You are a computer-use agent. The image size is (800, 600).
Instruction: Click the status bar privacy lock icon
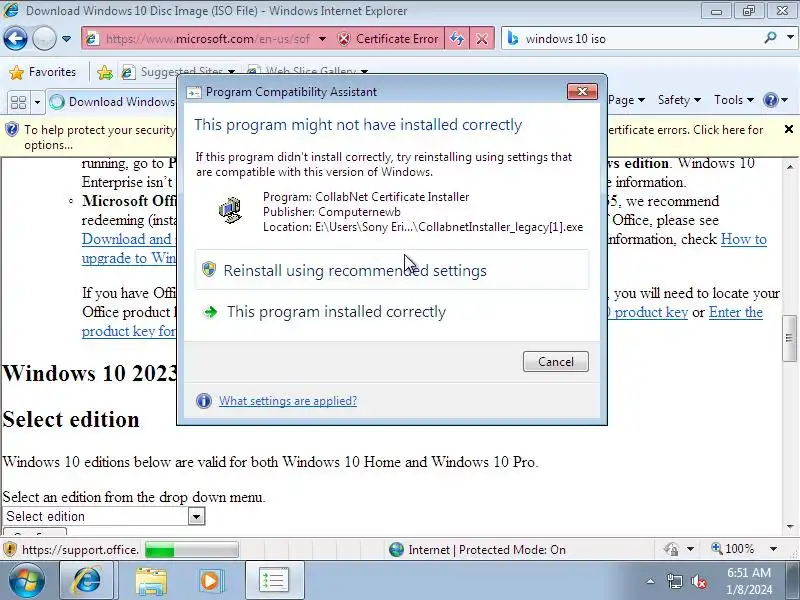click(x=671, y=549)
